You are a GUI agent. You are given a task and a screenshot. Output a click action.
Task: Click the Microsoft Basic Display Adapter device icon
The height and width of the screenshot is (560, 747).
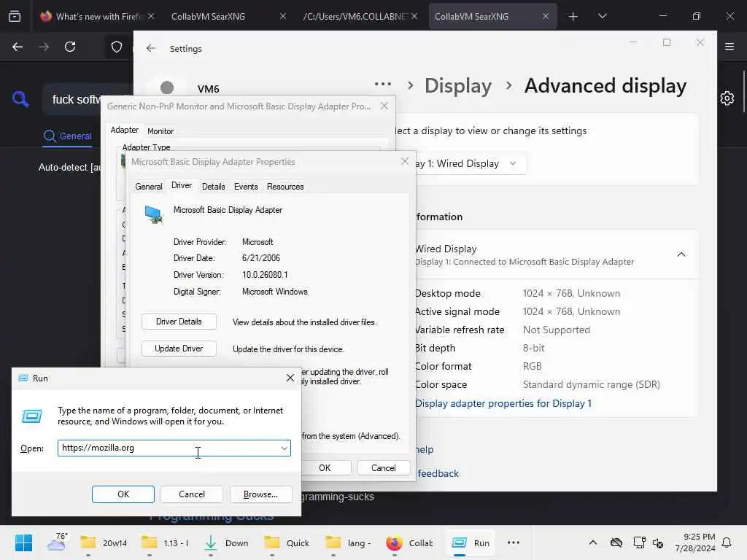pos(154,215)
